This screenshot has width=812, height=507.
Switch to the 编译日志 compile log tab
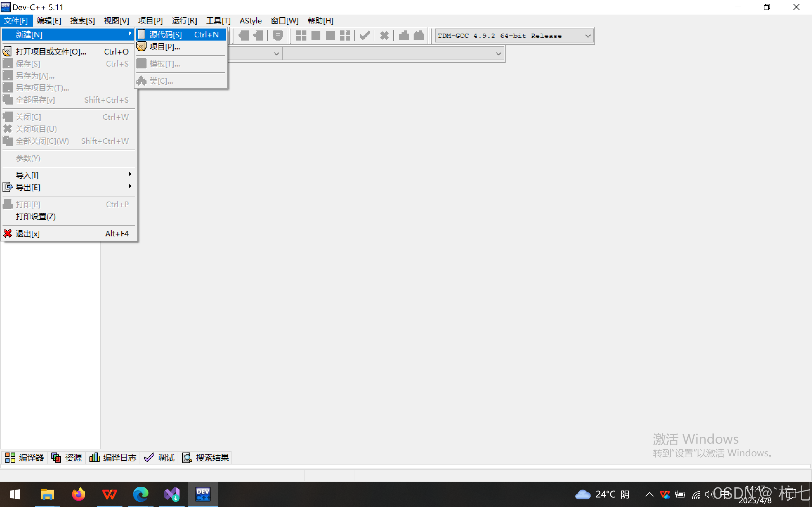(113, 457)
